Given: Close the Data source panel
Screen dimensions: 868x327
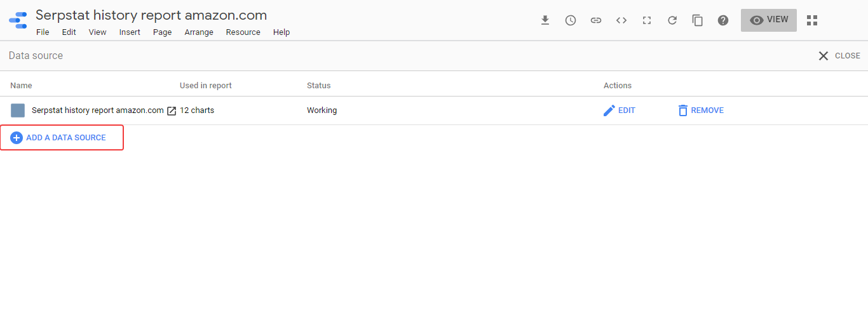Looking at the screenshot, I should click(x=839, y=56).
